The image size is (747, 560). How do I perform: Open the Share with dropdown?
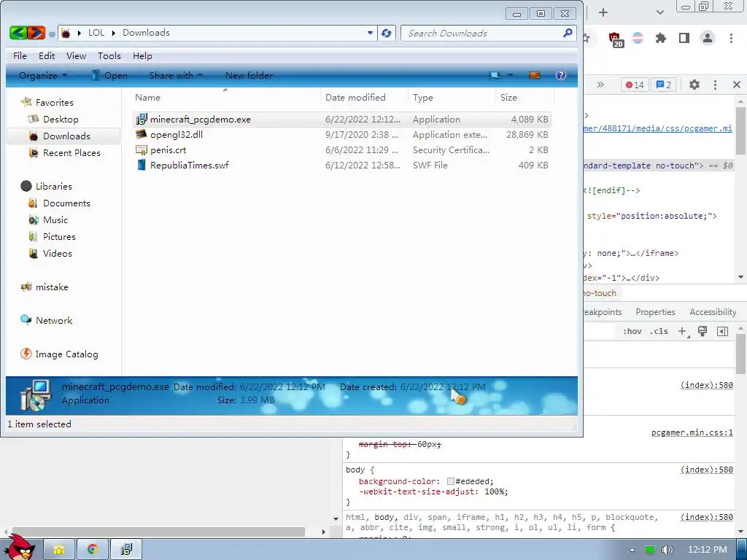pos(176,75)
